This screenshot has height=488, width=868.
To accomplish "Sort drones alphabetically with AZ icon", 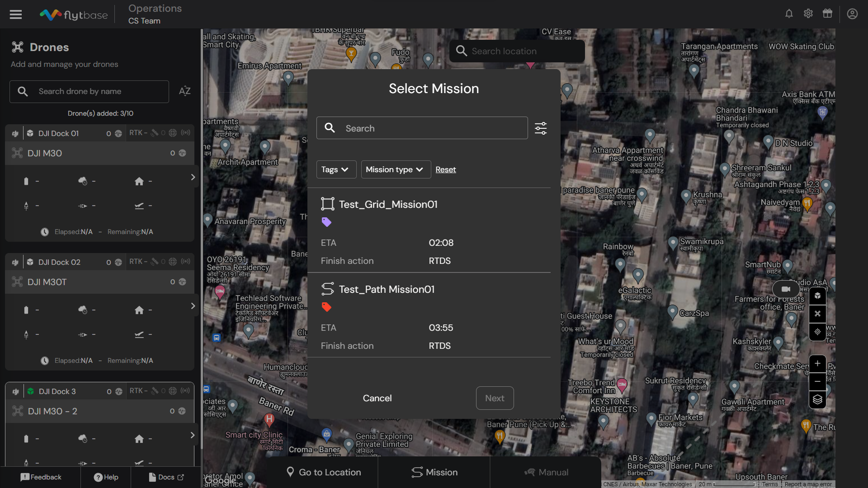I will tap(184, 91).
